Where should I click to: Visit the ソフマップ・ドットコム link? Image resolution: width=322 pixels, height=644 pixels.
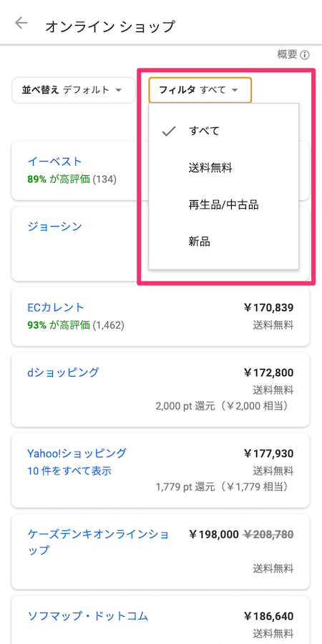tap(87, 616)
